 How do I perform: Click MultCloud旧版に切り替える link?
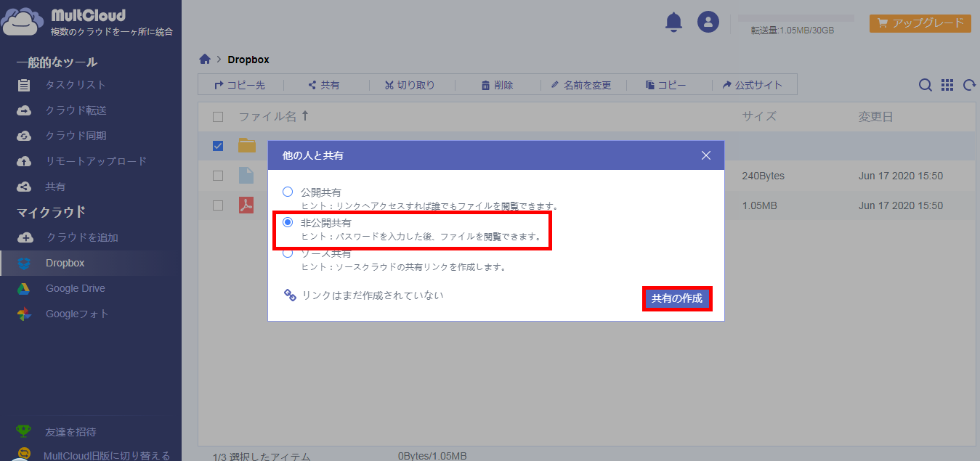[107, 455]
